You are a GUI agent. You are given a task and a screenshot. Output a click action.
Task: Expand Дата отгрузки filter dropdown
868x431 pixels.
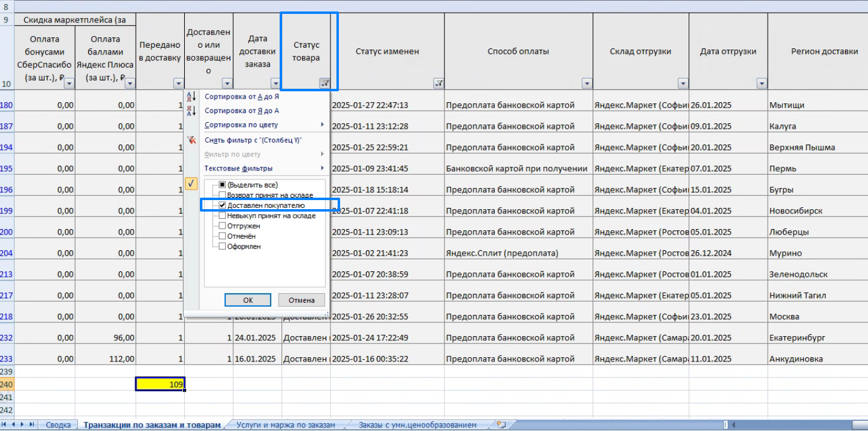click(x=761, y=84)
